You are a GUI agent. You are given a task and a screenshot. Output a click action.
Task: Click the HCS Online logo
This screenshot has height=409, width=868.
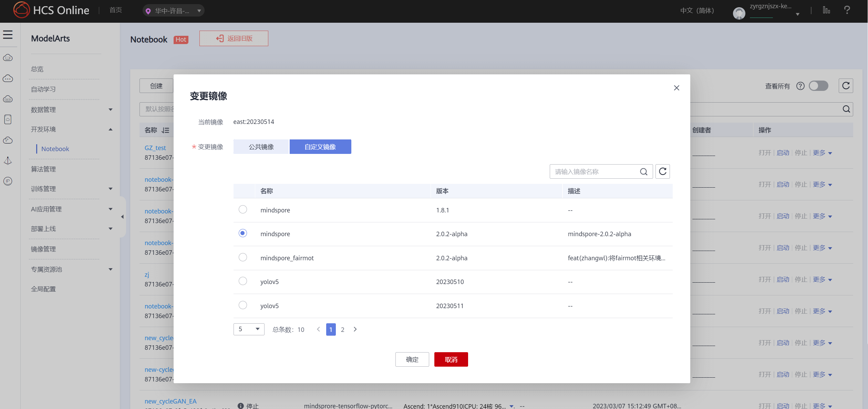coord(51,10)
